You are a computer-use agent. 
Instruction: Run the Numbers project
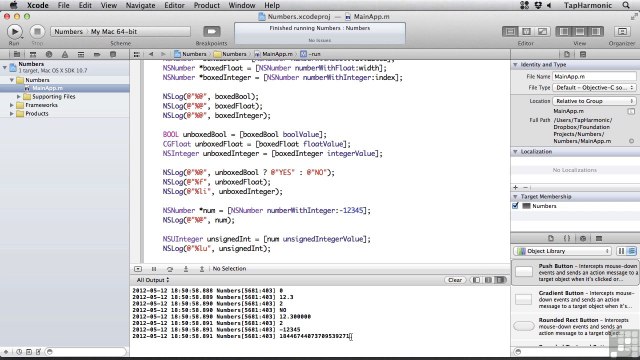coord(14,31)
